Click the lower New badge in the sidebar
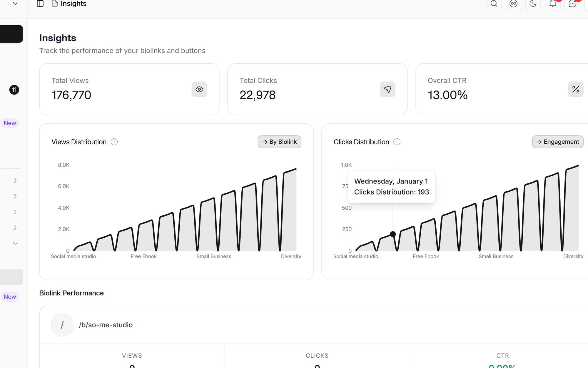Screen dimensions: 588x368 10,297
